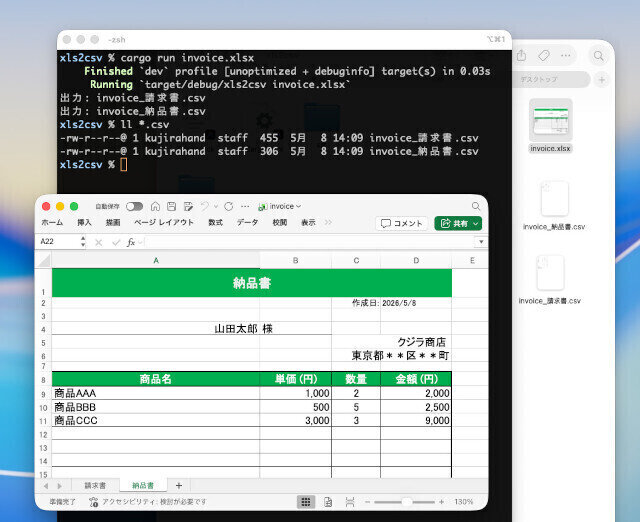This screenshot has height=522, width=640.
Task: Click the zoom in plus button
Action: click(442, 502)
